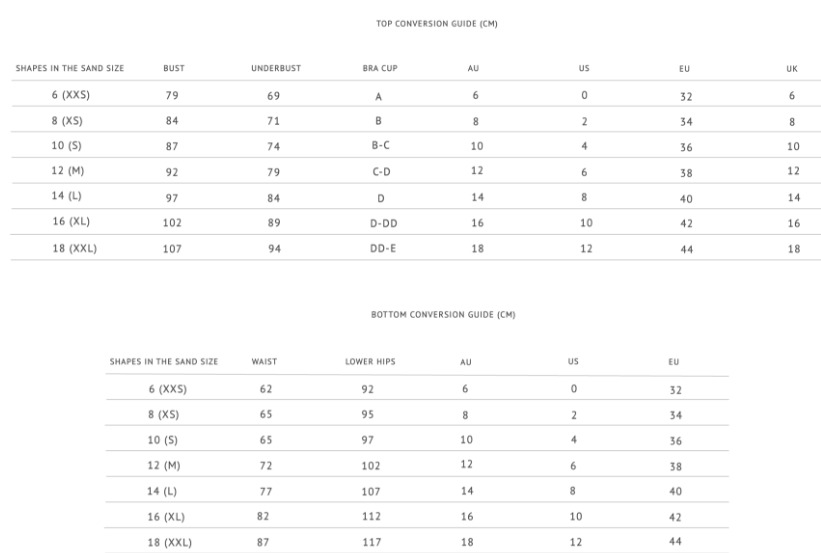Viewport: 821px width, 553px height.
Task: Click bust value 102 in top table
Action: [x=172, y=223]
